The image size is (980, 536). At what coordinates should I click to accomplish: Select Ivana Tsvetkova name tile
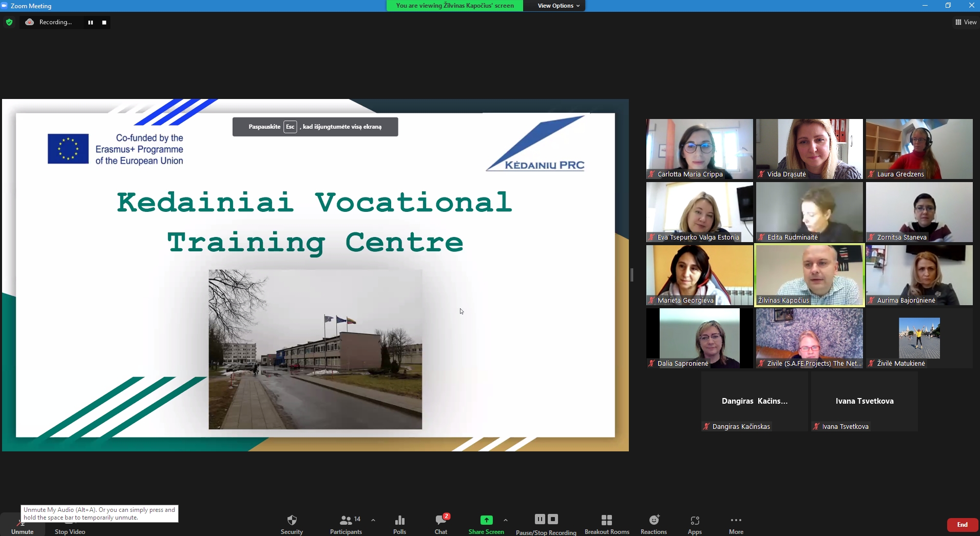click(x=864, y=401)
